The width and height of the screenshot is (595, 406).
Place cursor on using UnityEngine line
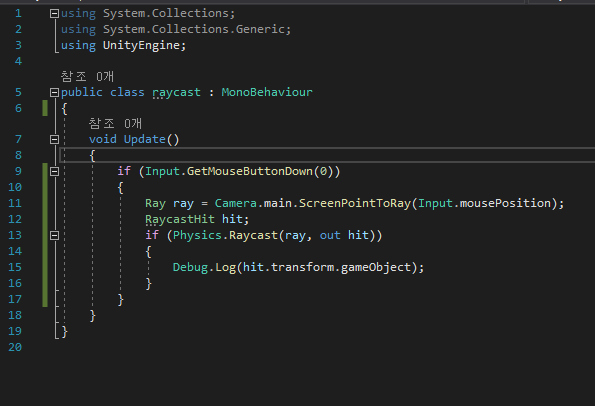[x=123, y=46]
